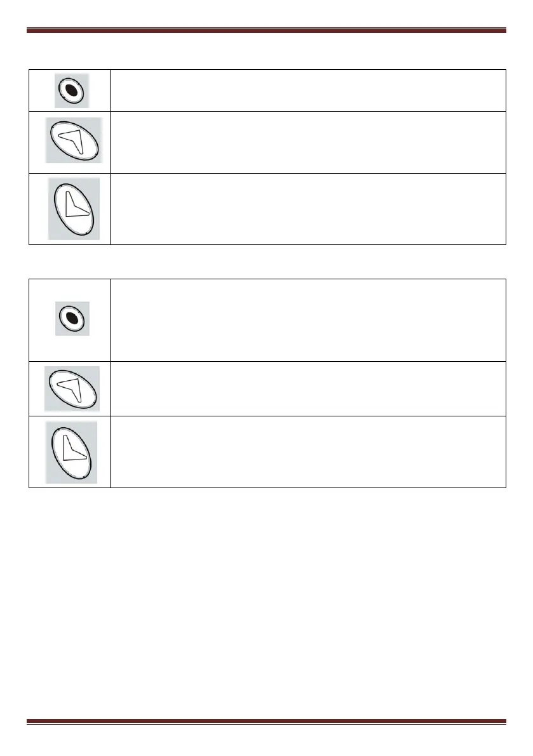Click the round dot button icon in upper table
Image resolution: width=533 pixels, height=756 pixels.
point(71,90)
